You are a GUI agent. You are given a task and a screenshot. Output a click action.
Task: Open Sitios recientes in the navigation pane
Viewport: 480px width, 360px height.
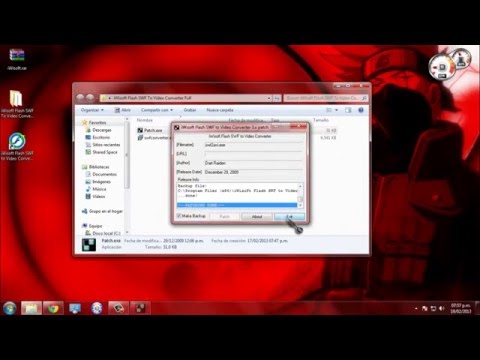[103, 145]
